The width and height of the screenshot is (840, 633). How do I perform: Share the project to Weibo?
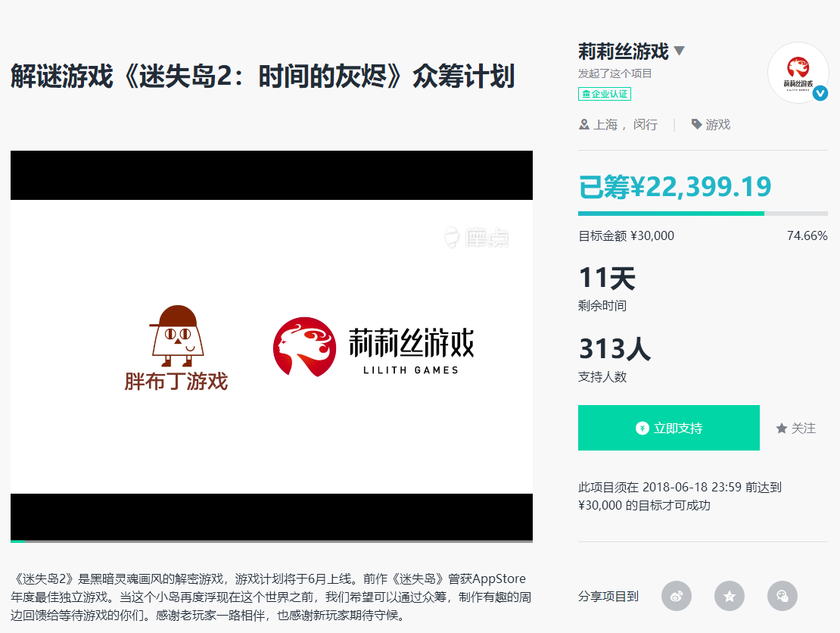[x=676, y=596]
